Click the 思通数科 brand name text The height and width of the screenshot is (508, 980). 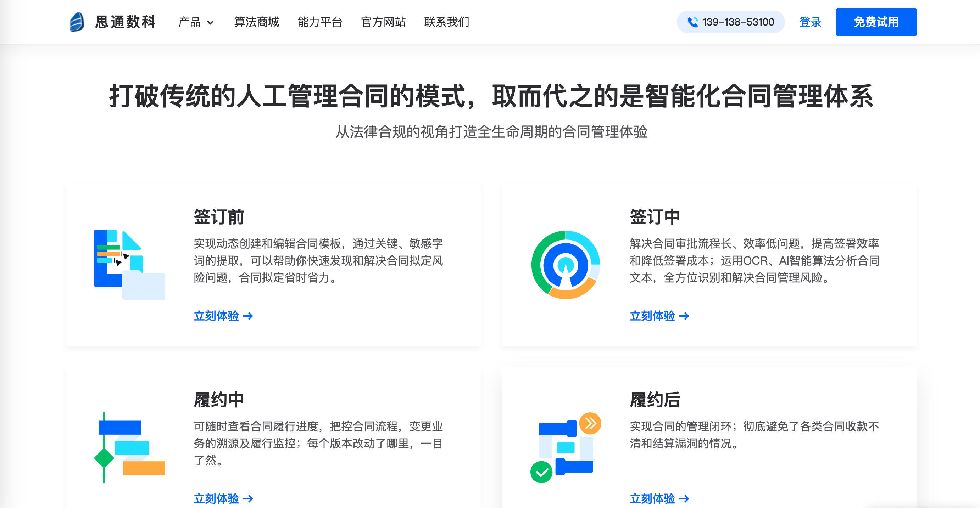point(126,22)
